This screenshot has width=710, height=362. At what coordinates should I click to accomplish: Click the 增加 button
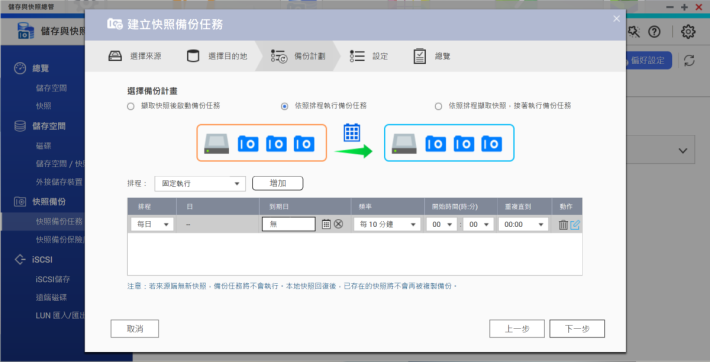(x=278, y=183)
